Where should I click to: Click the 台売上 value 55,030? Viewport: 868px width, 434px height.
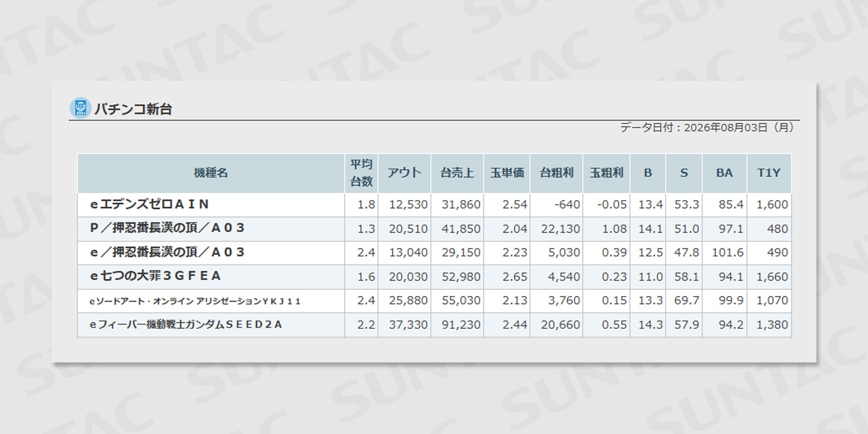(x=461, y=301)
